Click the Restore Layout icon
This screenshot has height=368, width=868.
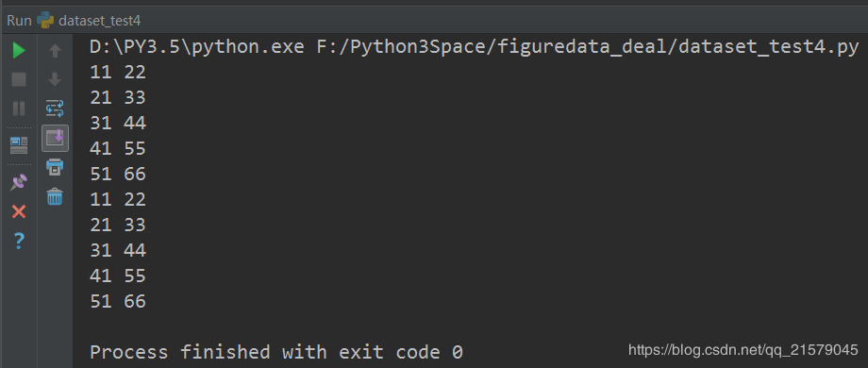click(19, 145)
